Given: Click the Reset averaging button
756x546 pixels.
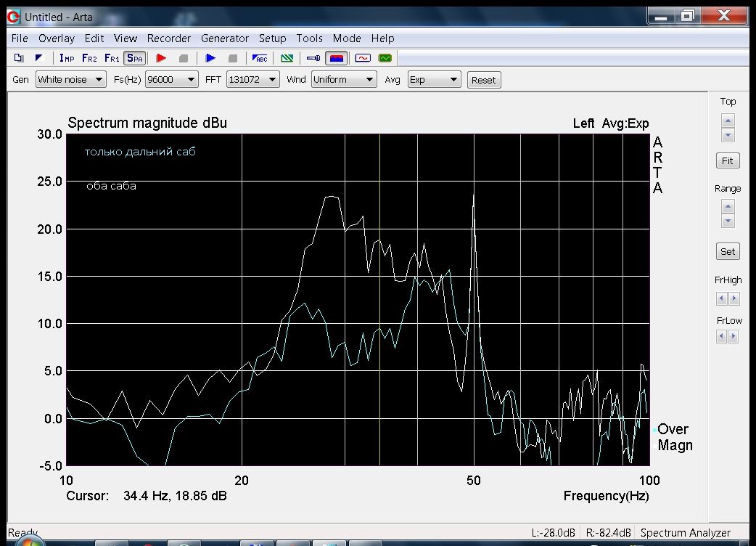Looking at the screenshot, I should (484, 80).
